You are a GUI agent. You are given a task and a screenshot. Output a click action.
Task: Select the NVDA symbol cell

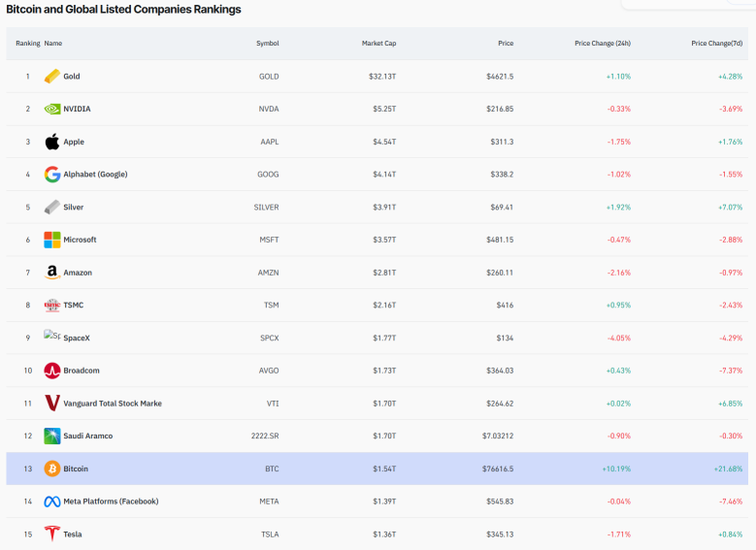269,109
